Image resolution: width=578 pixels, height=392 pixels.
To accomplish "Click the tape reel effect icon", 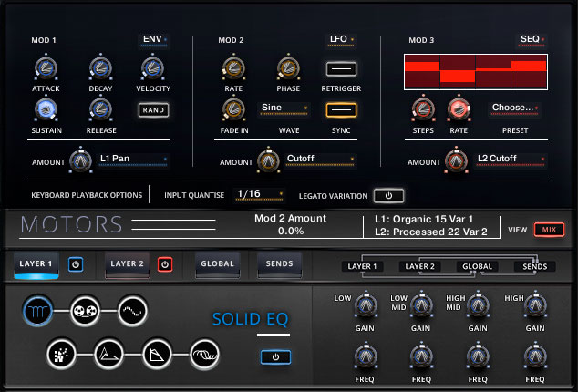I will 84,310.
